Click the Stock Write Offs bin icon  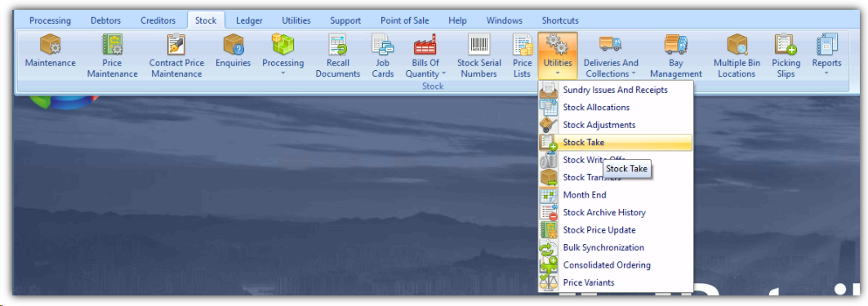[549, 160]
